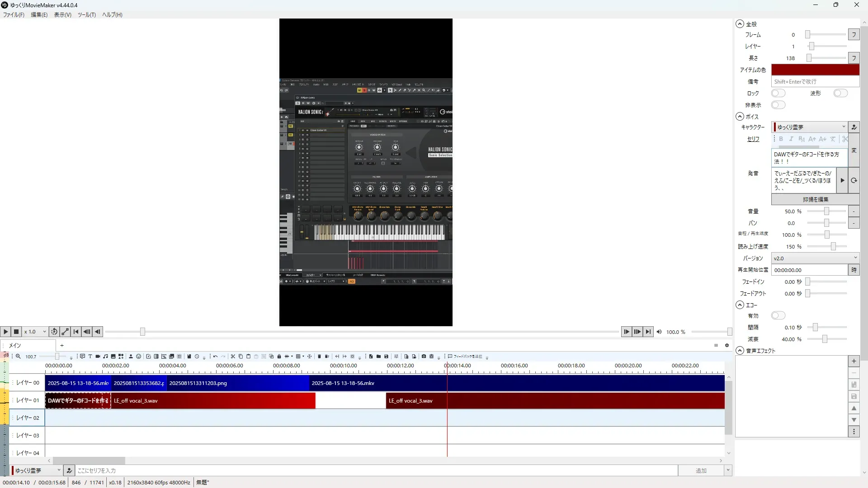Click the 抑揚を編集 button
The image size is (868, 488).
click(x=815, y=199)
